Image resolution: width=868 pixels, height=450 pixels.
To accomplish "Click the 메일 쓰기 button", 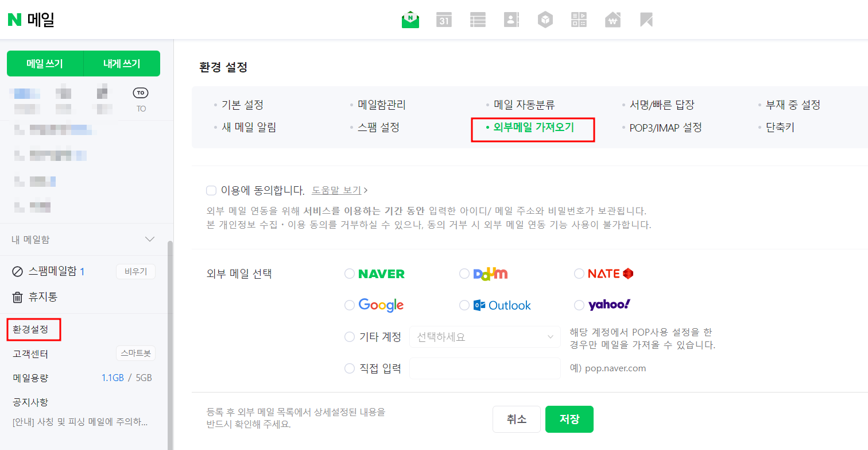I will point(45,64).
